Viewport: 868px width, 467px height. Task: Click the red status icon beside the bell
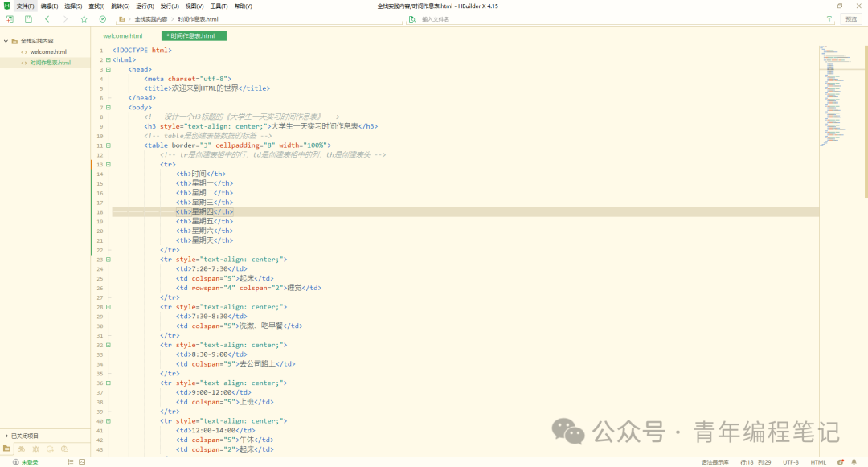pos(841,462)
